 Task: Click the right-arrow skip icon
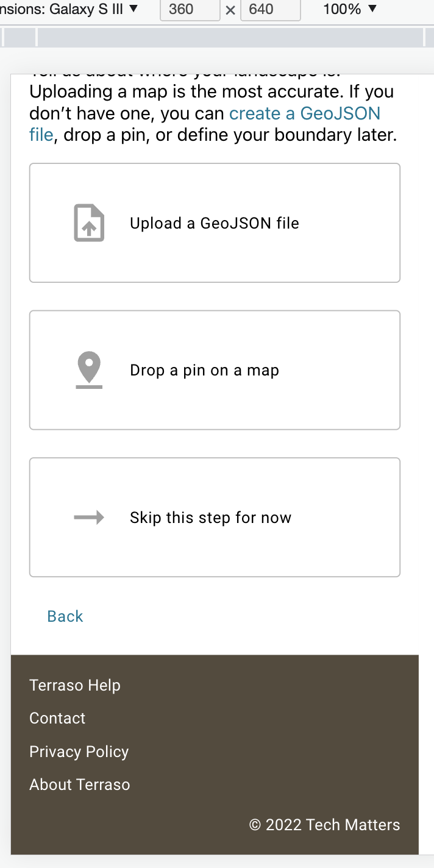coord(88,517)
